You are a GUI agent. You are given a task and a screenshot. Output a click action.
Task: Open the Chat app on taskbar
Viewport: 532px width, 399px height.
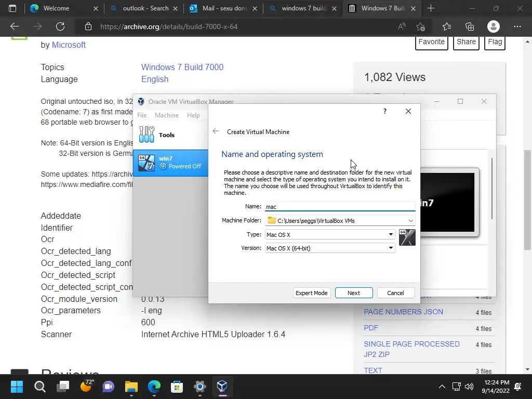(x=109, y=387)
